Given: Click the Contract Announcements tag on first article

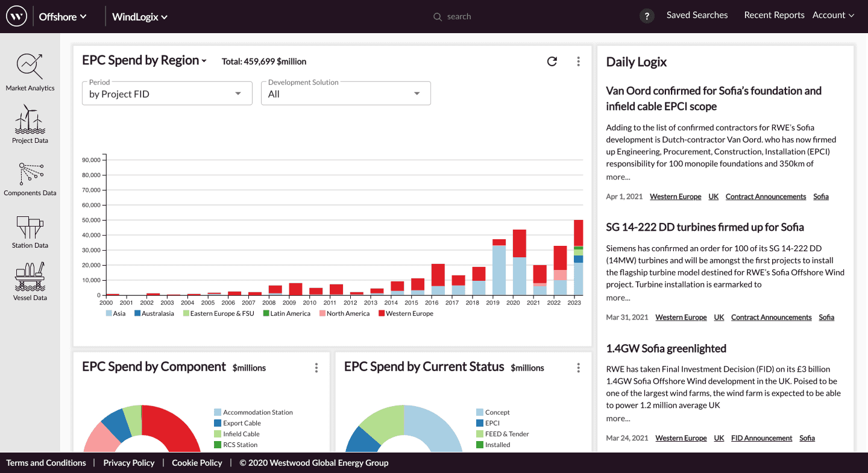Looking at the screenshot, I should [x=766, y=196].
